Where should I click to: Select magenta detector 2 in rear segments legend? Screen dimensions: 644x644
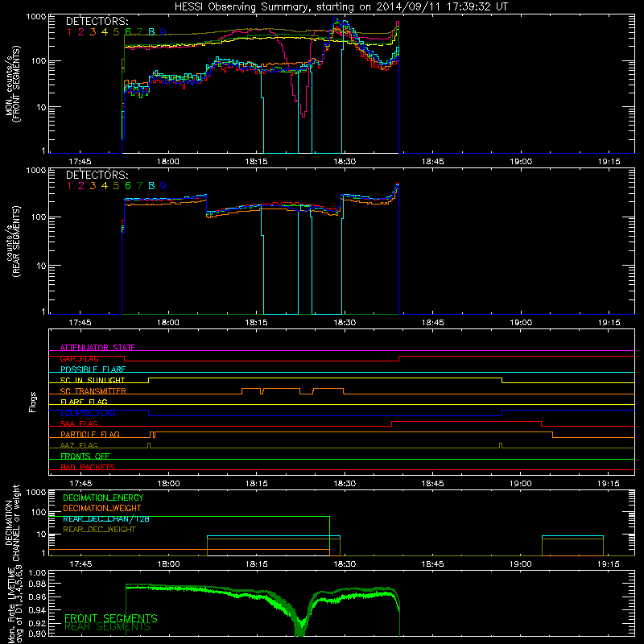[81, 186]
